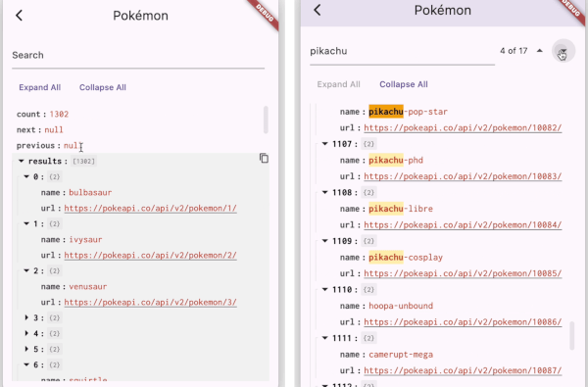Image resolution: width=588 pixels, height=387 pixels.
Task: Open the pokemon/2/ URL link
Action: click(x=150, y=255)
